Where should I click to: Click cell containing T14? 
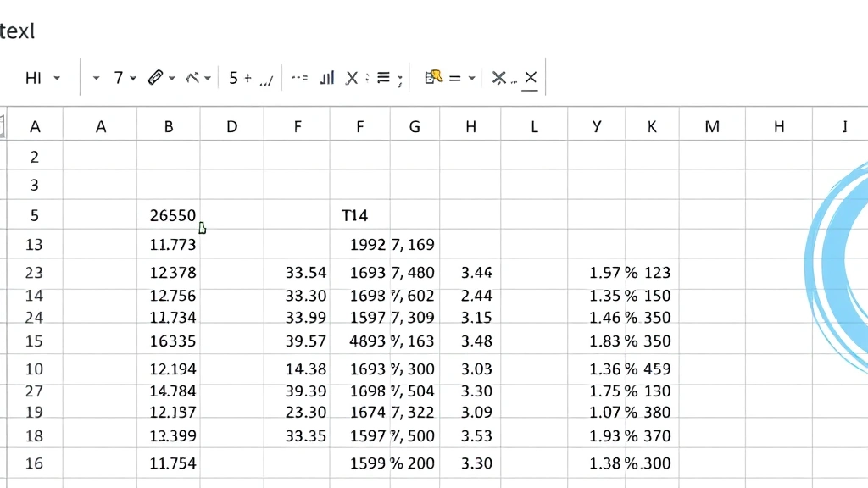click(x=354, y=215)
